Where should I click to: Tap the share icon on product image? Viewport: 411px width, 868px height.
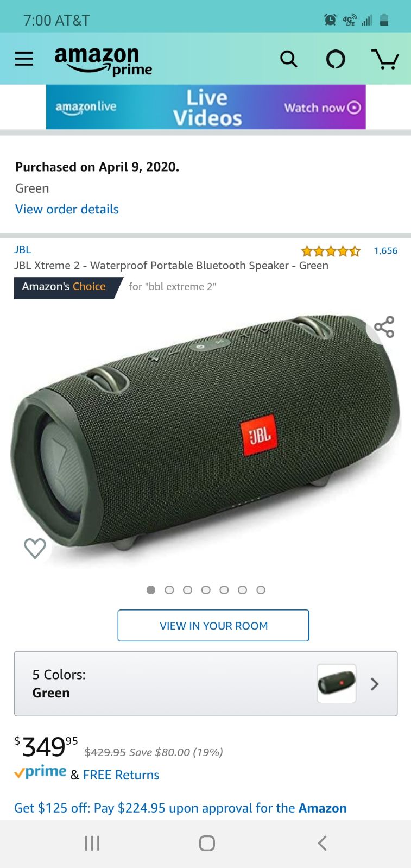pos(384,327)
